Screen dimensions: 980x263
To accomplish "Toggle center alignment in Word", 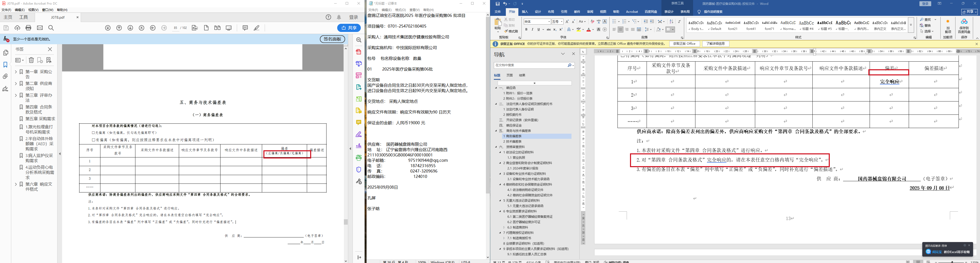I will tap(621, 29).
